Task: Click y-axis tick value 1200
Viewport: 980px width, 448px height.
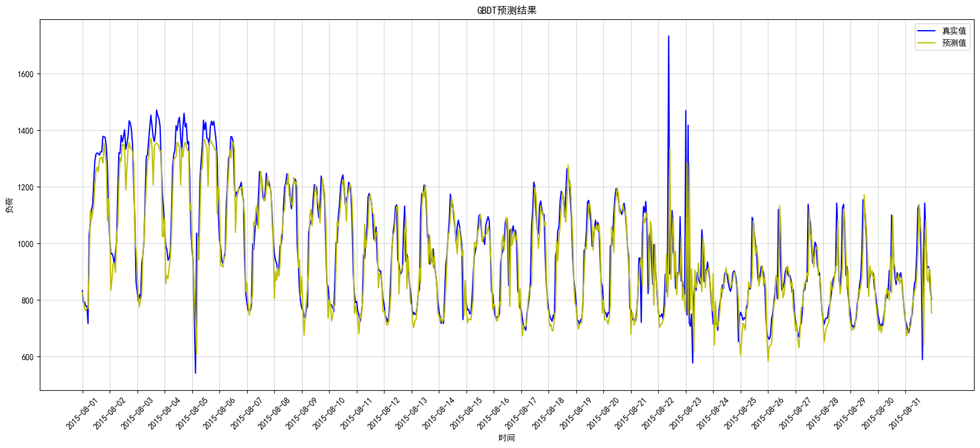Action: [25, 187]
